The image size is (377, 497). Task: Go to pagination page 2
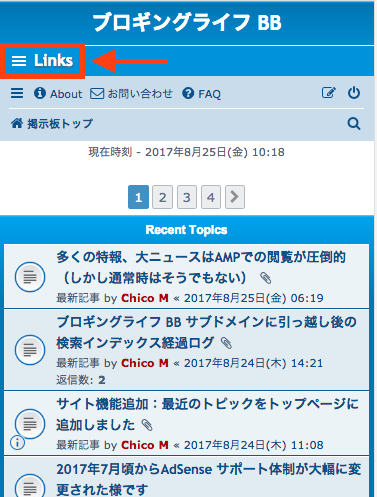(162, 197)
